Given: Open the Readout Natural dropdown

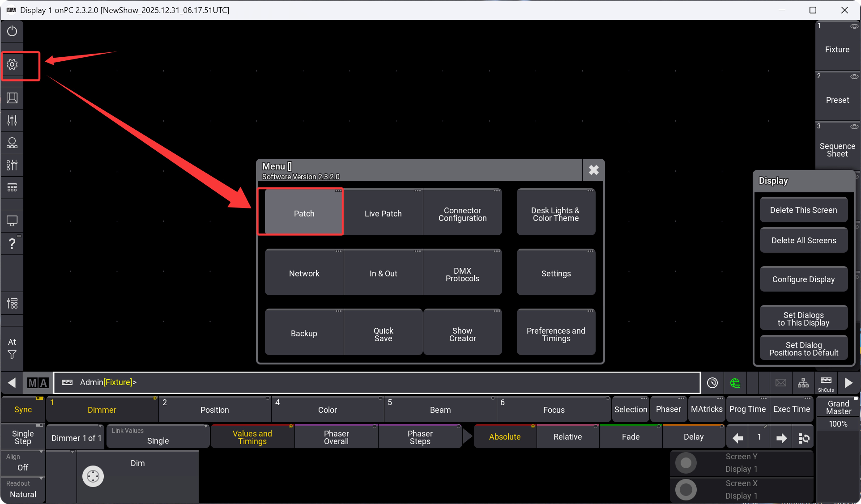Looking at the screenshot, I should [23, 490].
